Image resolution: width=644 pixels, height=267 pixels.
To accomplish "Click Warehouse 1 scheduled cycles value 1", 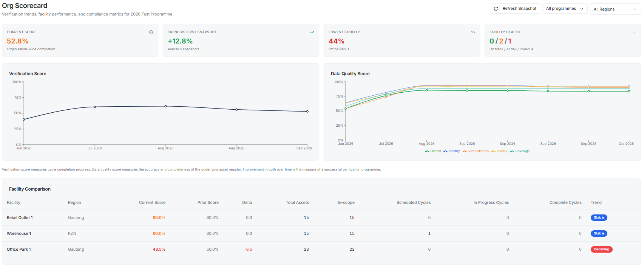I will pyautogui.click(x=429, y=234).
